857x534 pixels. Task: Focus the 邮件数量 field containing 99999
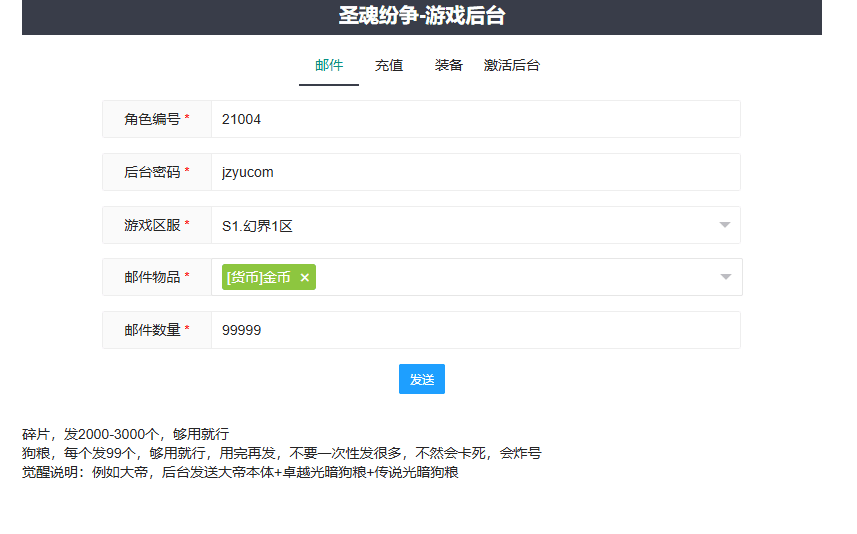tap(475, 330)
